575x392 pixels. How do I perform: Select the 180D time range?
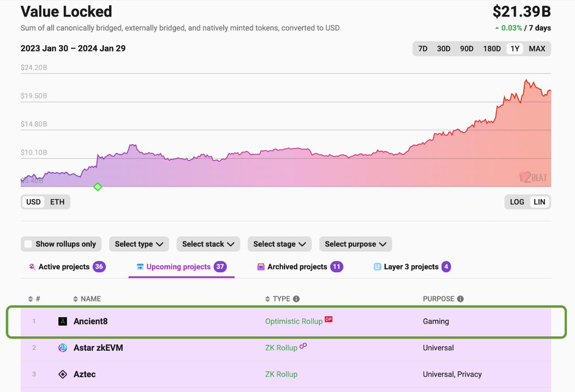[492, 49]
